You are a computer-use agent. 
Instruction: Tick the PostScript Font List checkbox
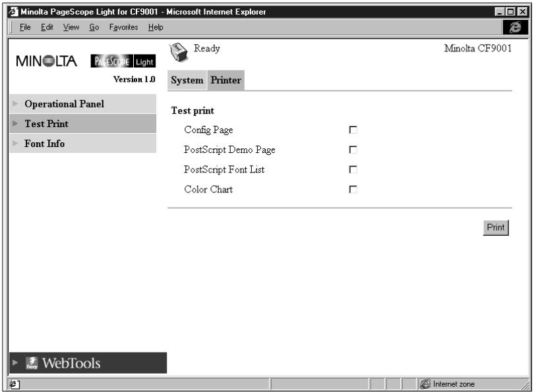353,169
